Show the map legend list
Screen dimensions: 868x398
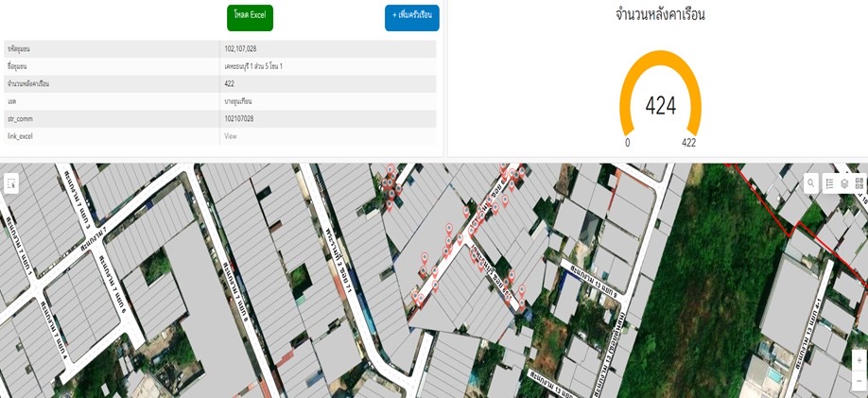point(829,183)
